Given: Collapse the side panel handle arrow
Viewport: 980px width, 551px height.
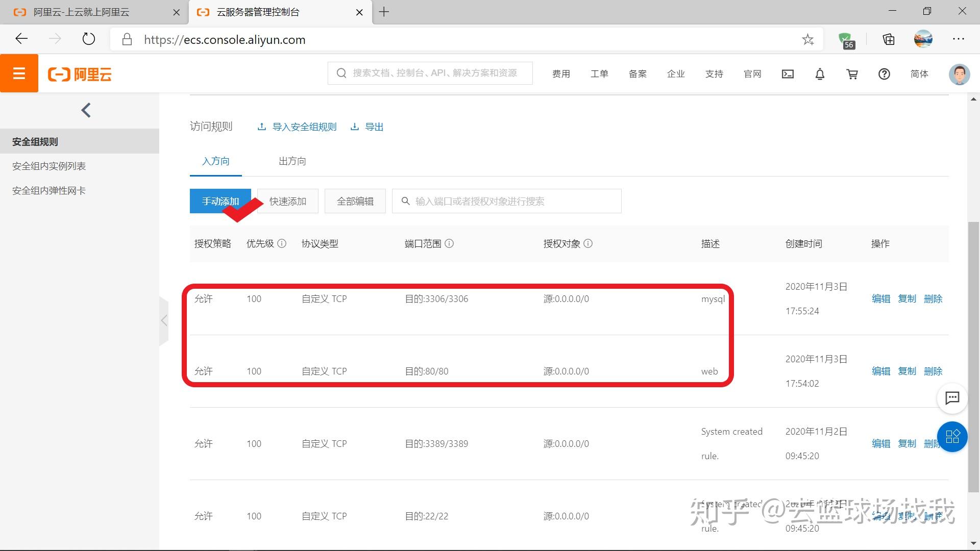Looking at the screenshot, I should coord(164,320).
